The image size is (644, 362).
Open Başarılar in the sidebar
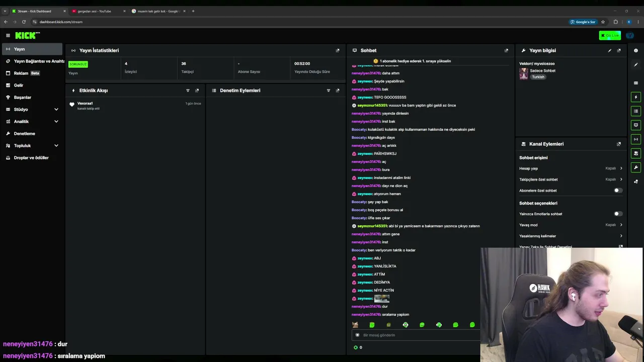click(32, 97)
